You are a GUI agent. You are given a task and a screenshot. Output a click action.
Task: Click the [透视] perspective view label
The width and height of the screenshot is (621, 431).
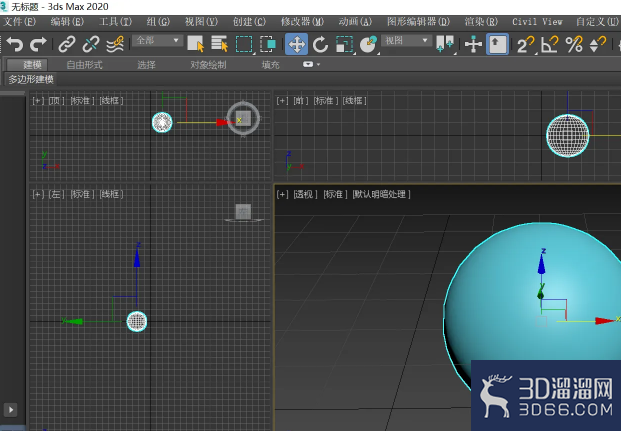tap(305, 194)
